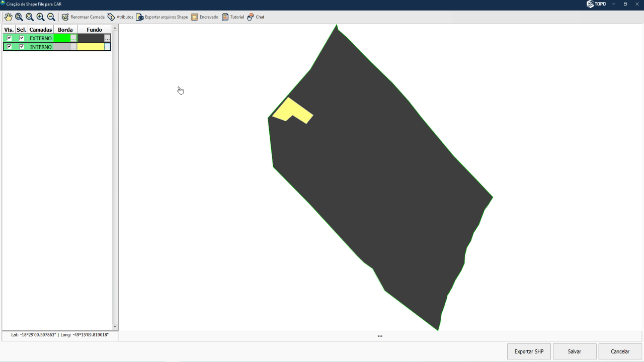644x362 pixels.
Task: Select the Encravado tool
Action: click(x=205, y=17)
